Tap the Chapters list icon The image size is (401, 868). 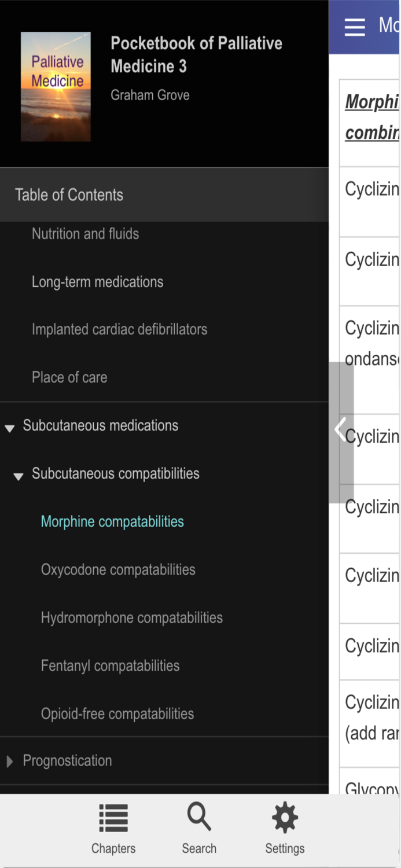tap(113, 819)
